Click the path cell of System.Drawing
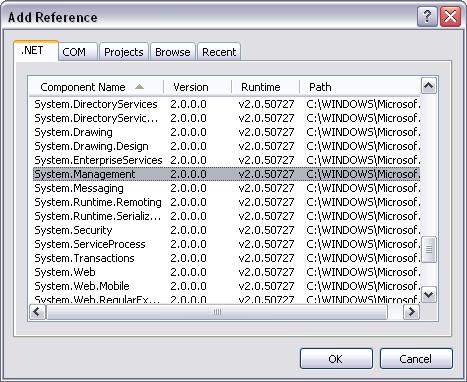This screenshot has height=382, width=467. click(x=363, y=132)
